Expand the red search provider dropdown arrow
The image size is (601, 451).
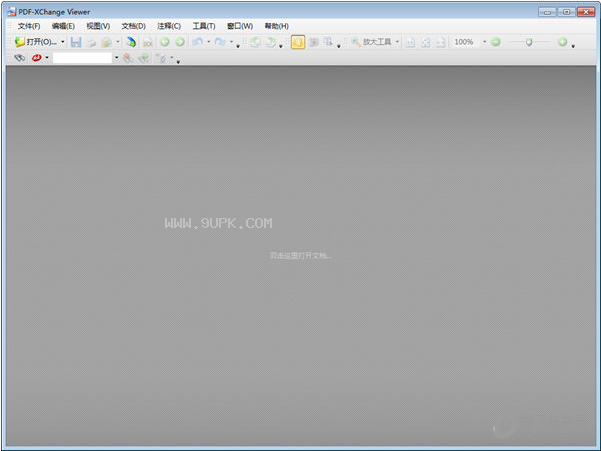47,58
